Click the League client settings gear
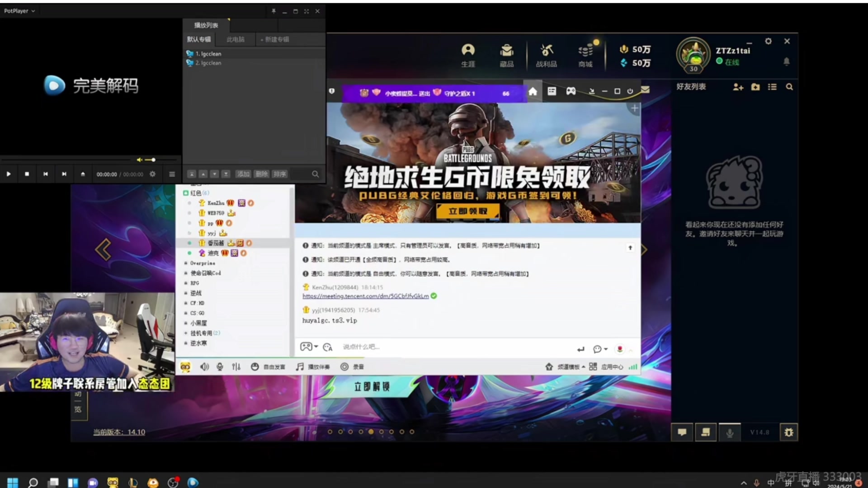The image size is (868, 488). [768, 41]
